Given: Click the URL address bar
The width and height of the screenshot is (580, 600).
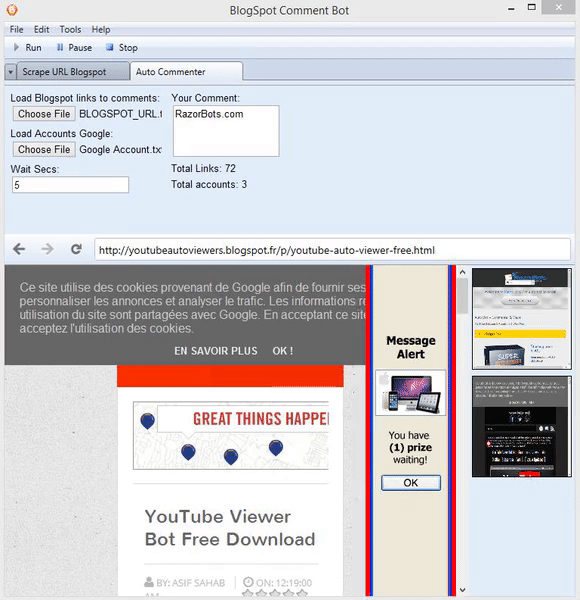Looking at the screenshot, I should [x=332, y=250].
